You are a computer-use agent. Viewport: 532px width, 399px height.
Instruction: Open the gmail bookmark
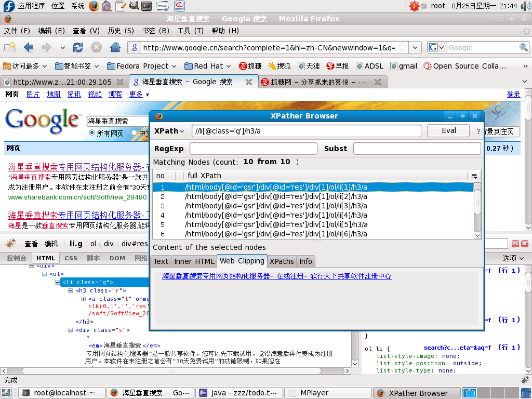[x=404, y=66]
